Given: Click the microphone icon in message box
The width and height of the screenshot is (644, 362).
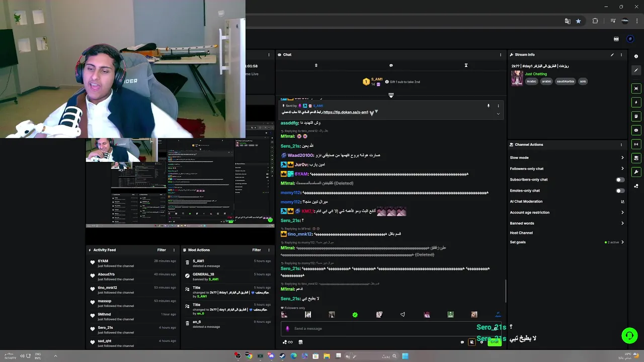Looking at the screenshot, I should pyautogui.click(x=287, y=329).
